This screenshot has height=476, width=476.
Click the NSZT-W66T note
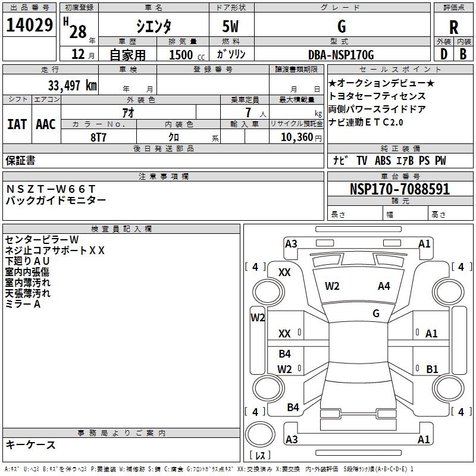pos(51,189)
